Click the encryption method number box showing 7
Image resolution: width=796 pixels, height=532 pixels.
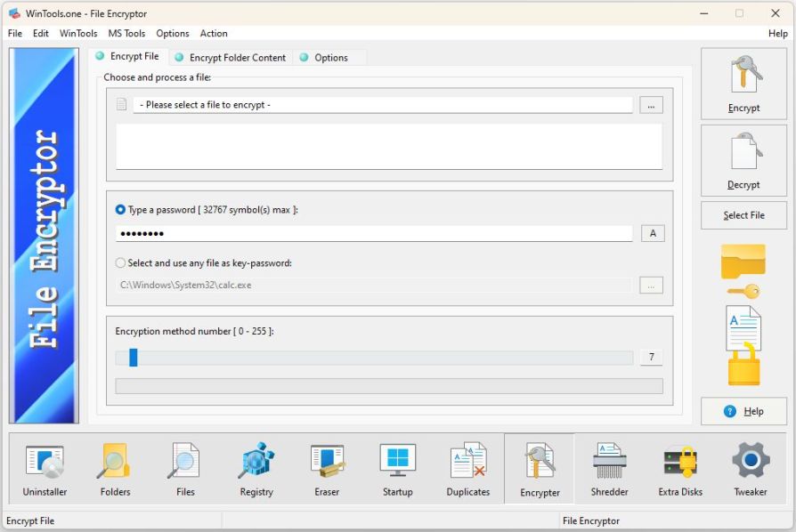652,357
